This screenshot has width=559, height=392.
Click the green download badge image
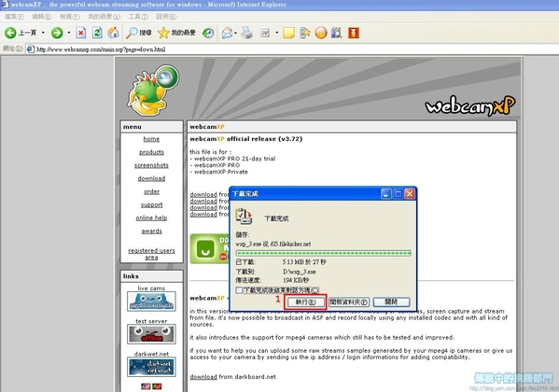pyautogui.click(x=209, y=248)
